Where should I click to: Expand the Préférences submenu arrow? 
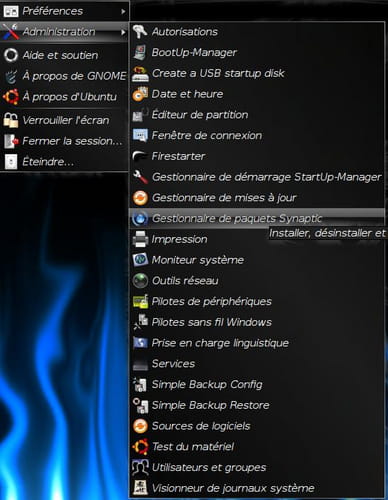tap(123, 11)
